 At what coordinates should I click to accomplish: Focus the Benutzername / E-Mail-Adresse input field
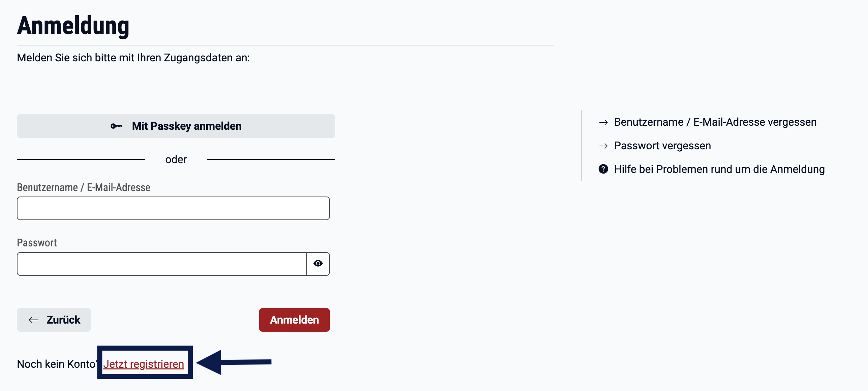point(173,208)
